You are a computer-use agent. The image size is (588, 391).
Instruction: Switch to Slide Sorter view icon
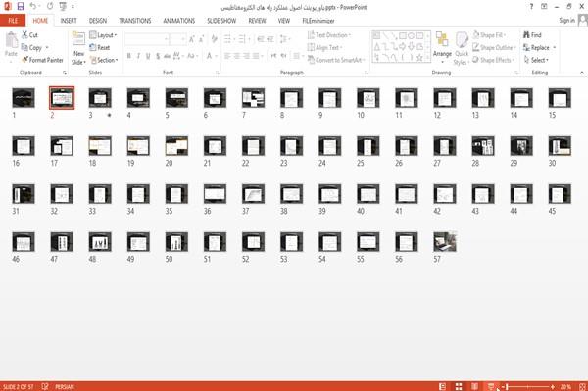point(459,386)
